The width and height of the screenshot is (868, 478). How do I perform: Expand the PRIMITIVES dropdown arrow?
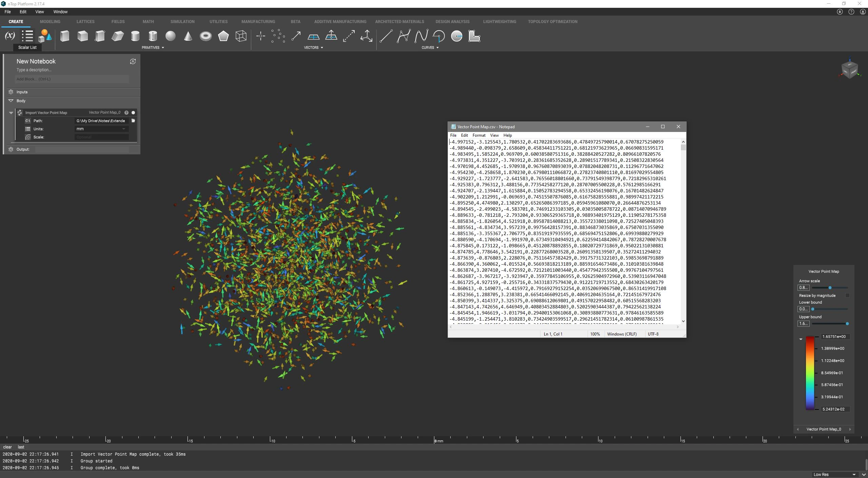coord(163,48)
